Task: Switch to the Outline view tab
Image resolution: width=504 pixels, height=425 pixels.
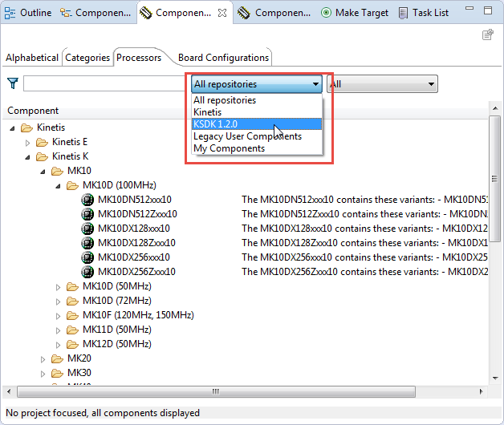Action: (x=28, y=13)
